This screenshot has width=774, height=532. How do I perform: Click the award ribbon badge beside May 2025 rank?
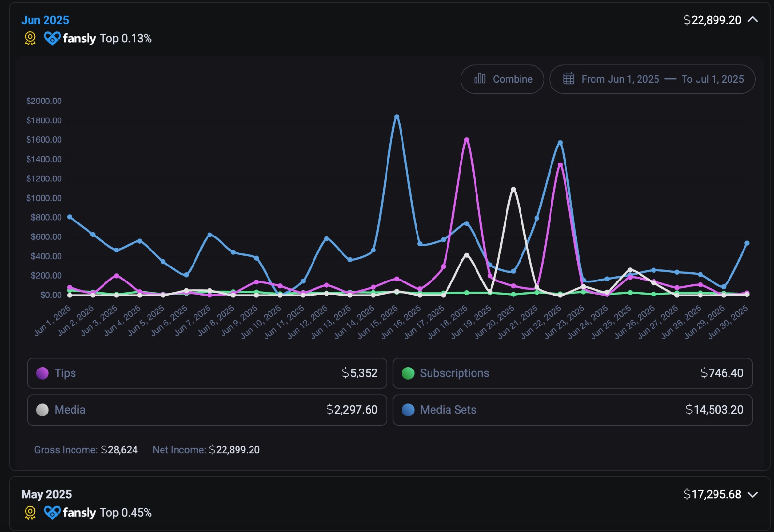coord(30,512)
